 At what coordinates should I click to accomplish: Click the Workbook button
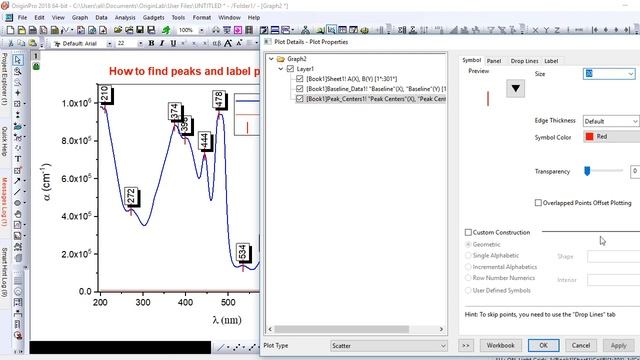point(500,345)
